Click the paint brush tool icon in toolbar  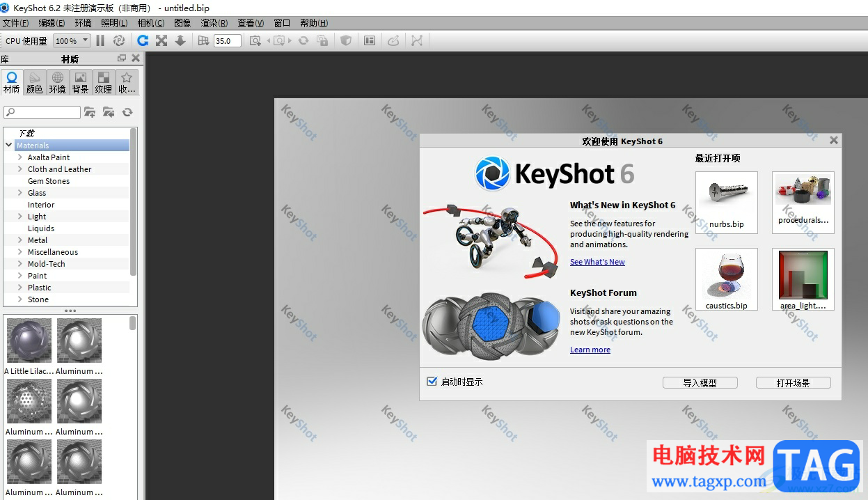(x=393, y=41)
